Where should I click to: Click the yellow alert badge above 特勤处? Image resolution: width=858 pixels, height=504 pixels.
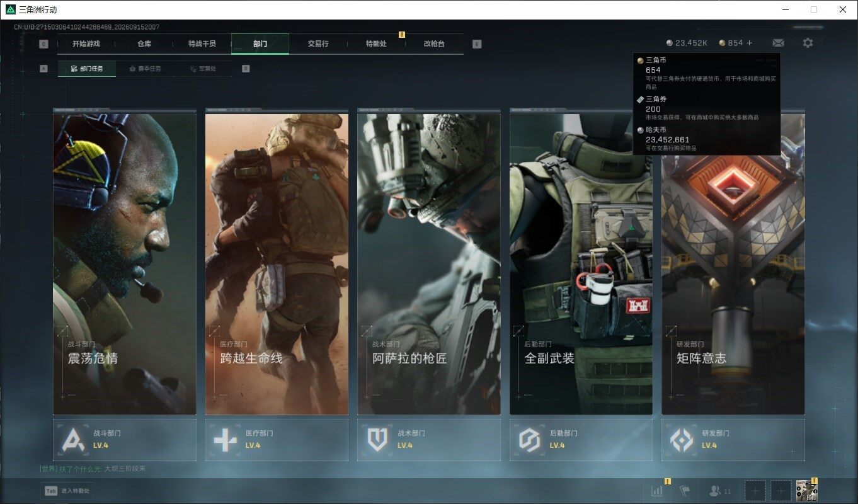tap(402, 35)
